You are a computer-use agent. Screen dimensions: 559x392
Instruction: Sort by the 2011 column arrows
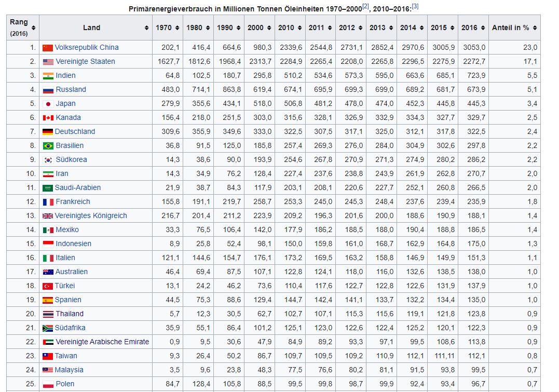pyautogui.click(x=330, y=28)
